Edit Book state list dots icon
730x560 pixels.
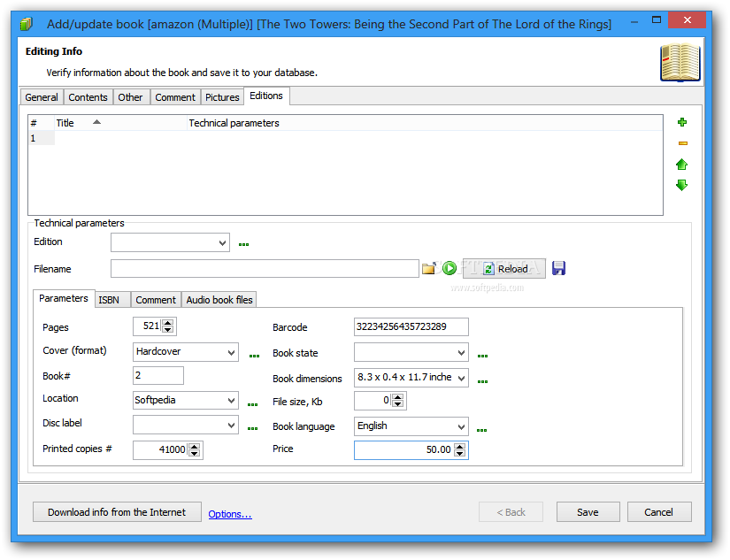(x=483, y=356)
